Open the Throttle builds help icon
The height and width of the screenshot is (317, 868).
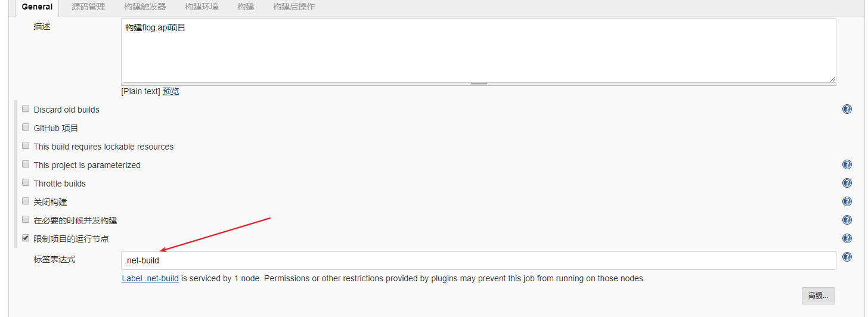pos(847,184)
